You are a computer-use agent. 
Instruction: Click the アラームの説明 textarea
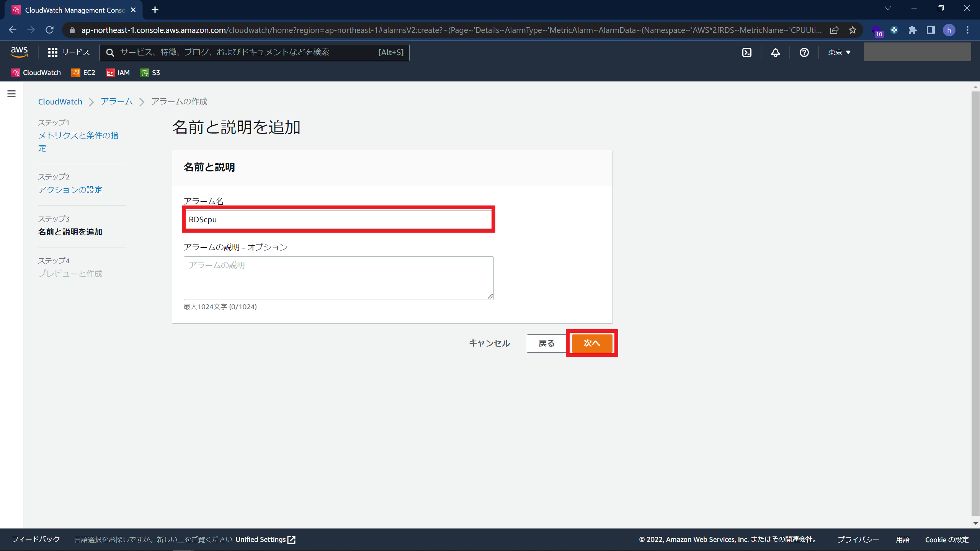click(339, 278)
